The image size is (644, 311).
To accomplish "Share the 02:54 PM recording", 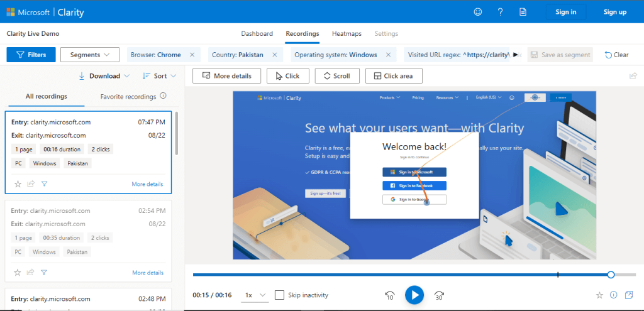I will tap(30, 273).
